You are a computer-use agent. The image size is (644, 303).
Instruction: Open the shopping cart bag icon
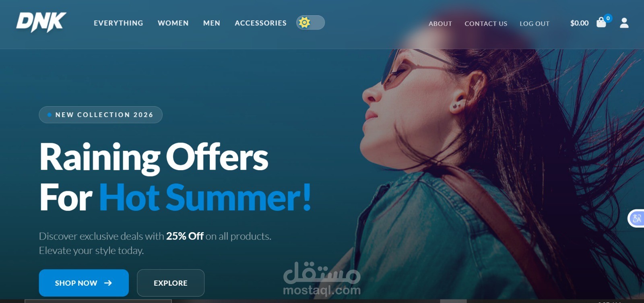coord(601,23)
